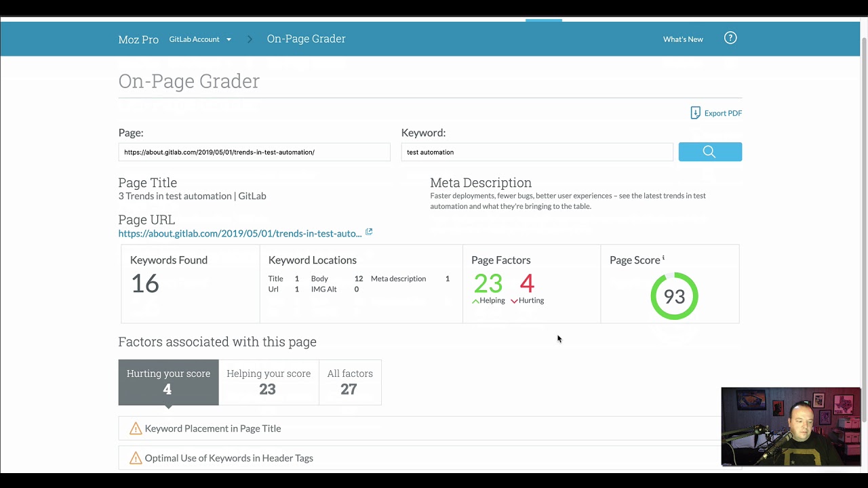This screenshot has height=488, width=868.
Task: Click warning icon beside Optimal Use of Keywords in Header Tags
Action: tap(135, 458)
